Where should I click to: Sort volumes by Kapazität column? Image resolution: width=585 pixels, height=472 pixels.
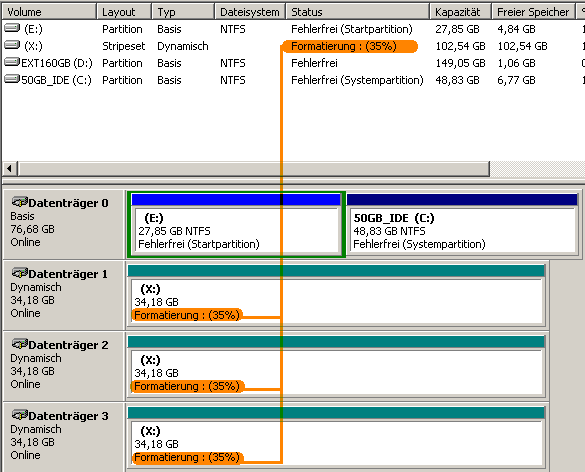(460, 12)
